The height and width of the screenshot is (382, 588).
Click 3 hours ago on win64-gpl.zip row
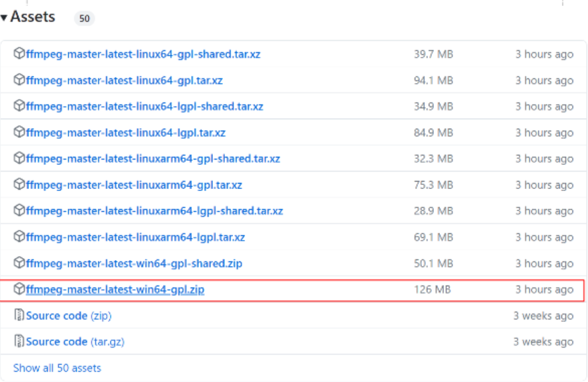(x=544, y=290)
